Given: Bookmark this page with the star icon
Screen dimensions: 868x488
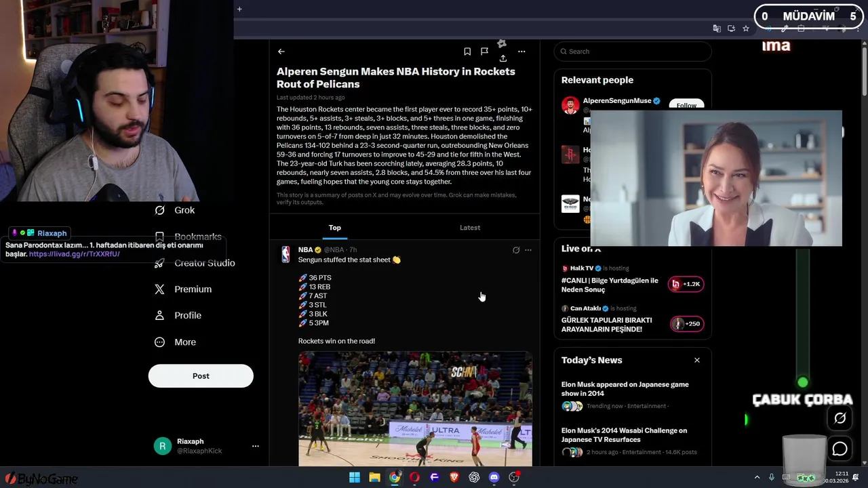Looking at the screenshot, I should pyautogui.click(x=746, y=28).
